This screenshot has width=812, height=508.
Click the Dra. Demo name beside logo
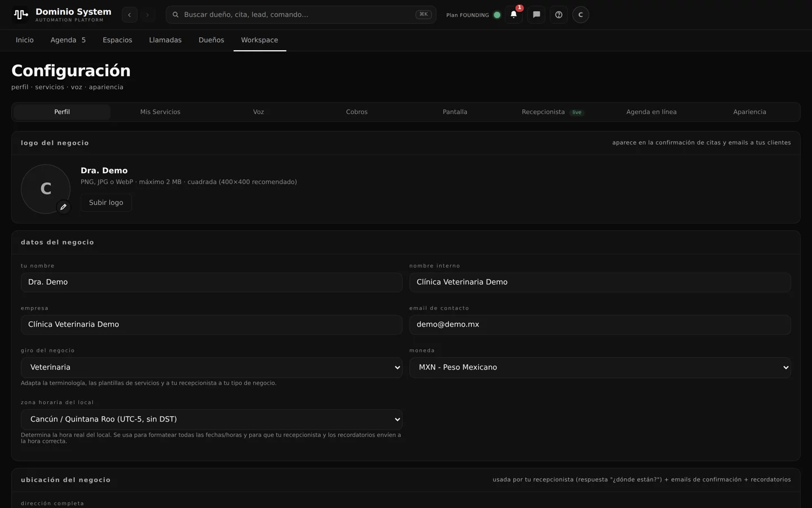[104, 170]
